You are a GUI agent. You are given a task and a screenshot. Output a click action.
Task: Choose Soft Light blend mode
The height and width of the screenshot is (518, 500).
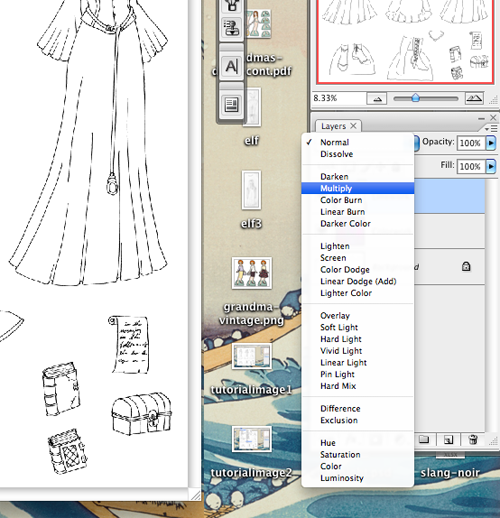[357, 327]
